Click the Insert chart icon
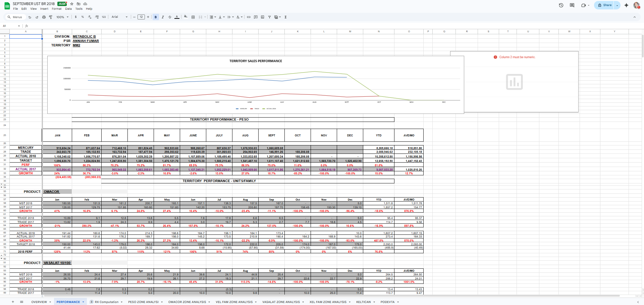This screenshot has width=644, height=305. (x=263, y=17)
